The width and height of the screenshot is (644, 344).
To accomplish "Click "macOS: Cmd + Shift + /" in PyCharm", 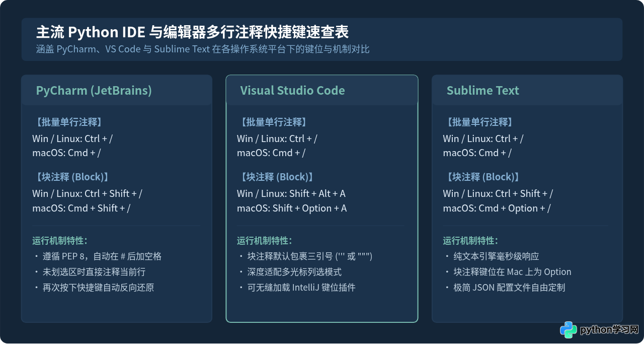I will (82, 209).
